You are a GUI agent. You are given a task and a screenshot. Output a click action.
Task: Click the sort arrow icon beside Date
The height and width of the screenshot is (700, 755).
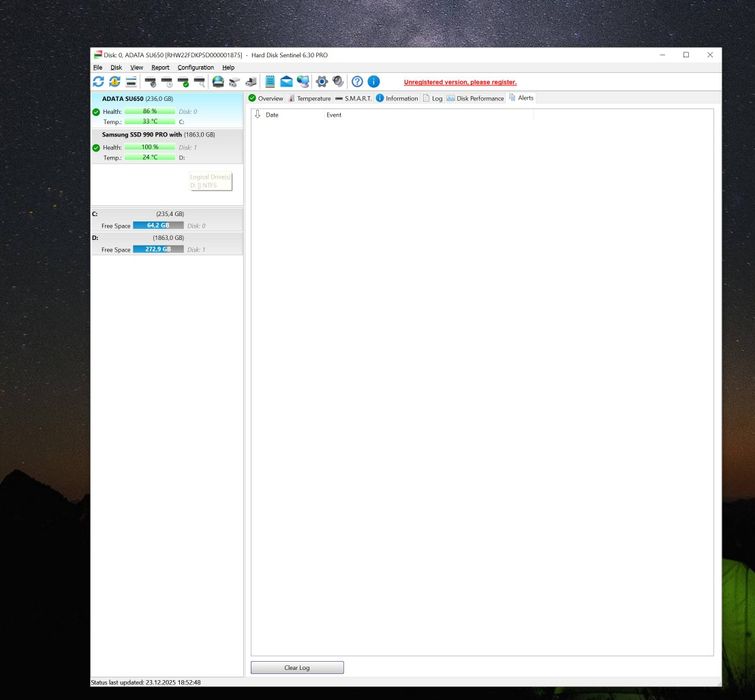(x=258, y=114)
